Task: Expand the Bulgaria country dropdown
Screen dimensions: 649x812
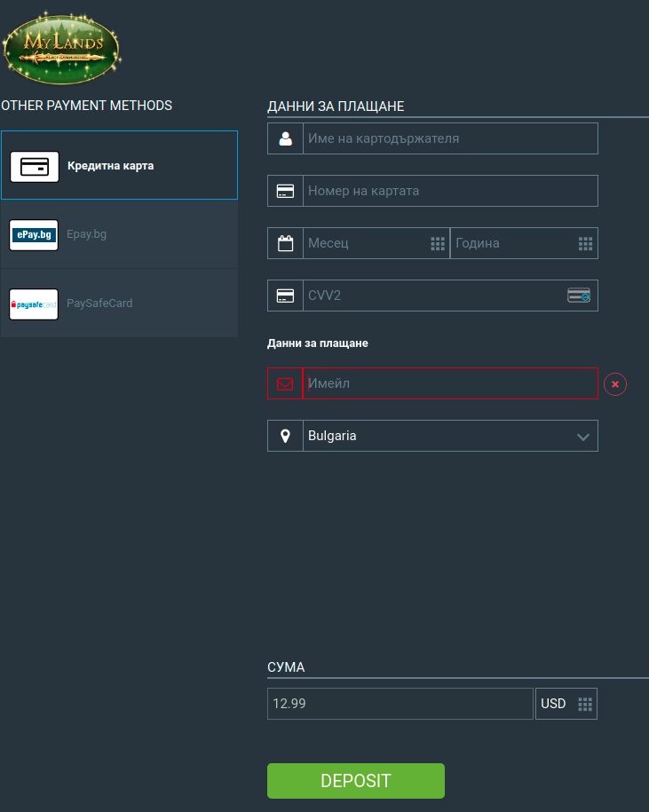Action: (x=450, y=436)
